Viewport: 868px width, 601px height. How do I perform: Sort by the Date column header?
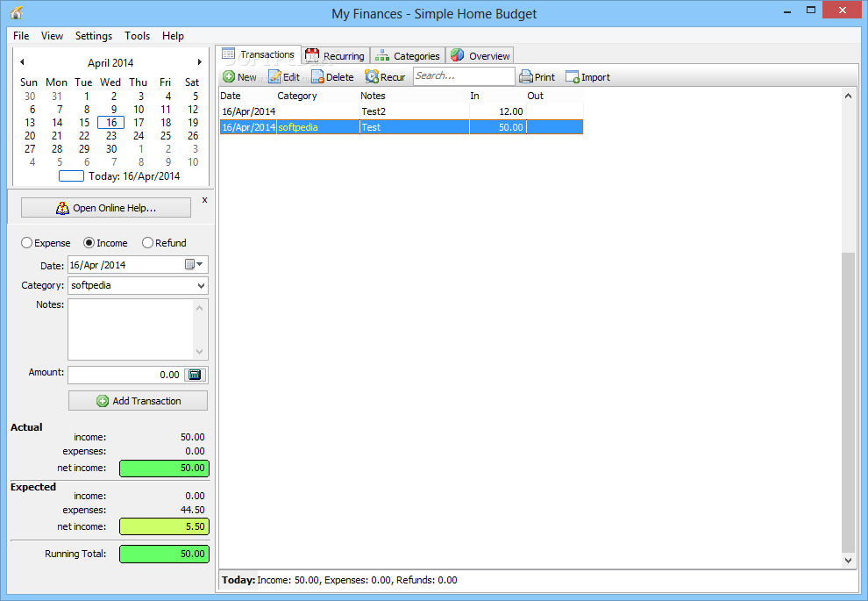coord(247,96)
